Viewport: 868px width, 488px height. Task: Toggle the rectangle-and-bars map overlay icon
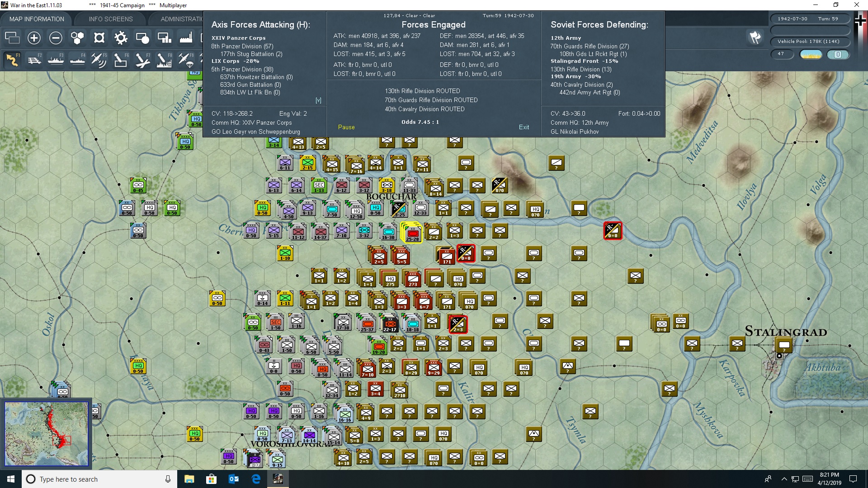pos(164,38)
